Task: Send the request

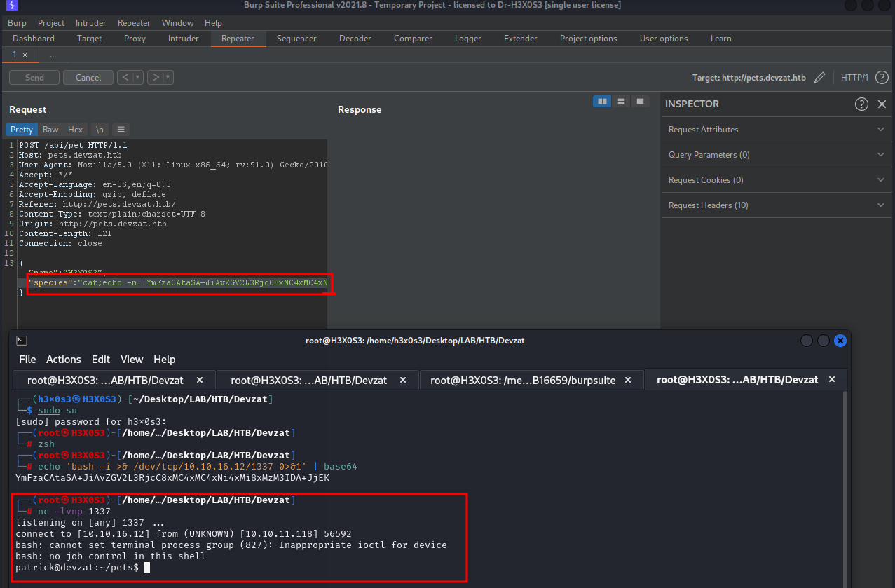Action: coord(34,78)
